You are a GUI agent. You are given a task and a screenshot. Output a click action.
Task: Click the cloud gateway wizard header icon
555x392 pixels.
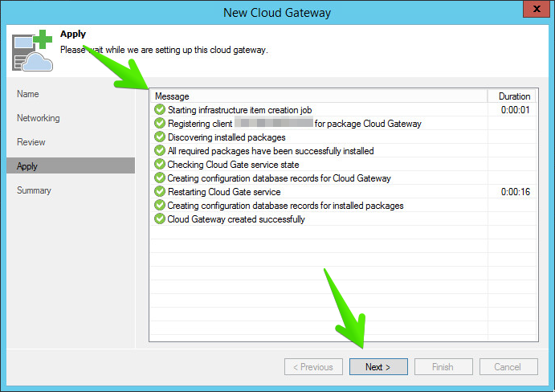pyautogui.click(x=32, y=51)
